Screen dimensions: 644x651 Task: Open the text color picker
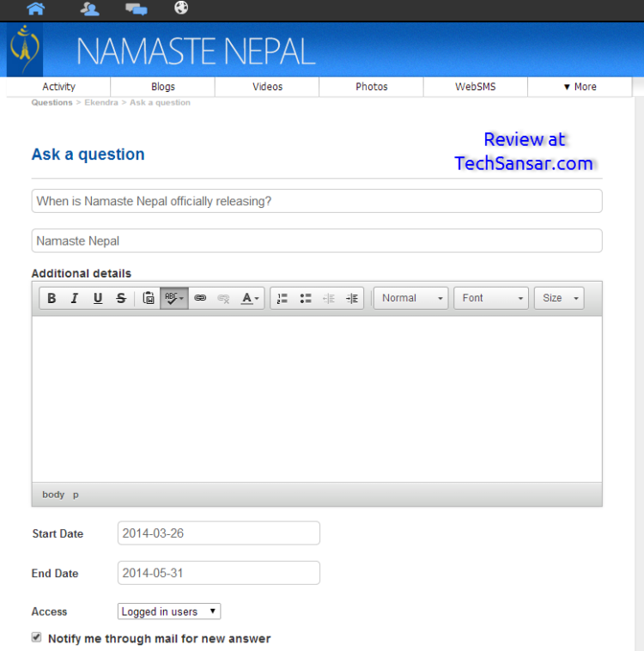(x=250, y=298)
